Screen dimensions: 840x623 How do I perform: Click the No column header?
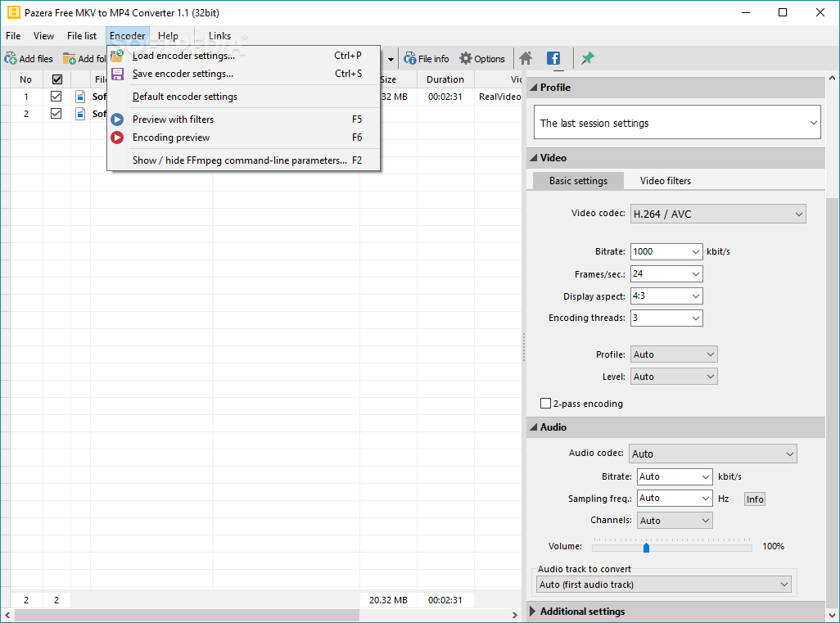tap(25, 79)
